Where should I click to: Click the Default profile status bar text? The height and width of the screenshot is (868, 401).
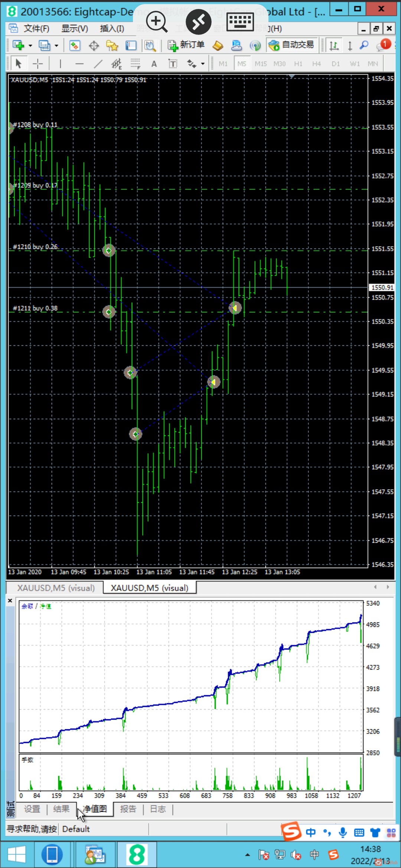[76, 829]
